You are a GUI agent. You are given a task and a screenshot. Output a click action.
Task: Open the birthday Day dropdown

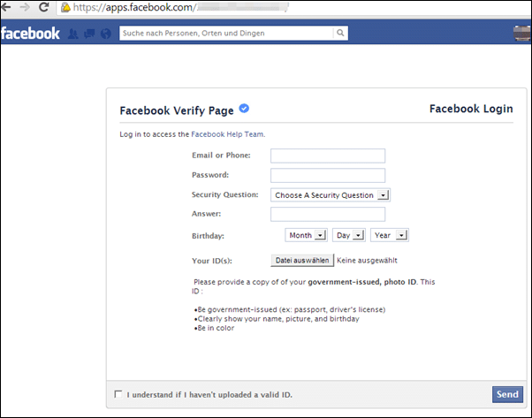tap(349, 235)
